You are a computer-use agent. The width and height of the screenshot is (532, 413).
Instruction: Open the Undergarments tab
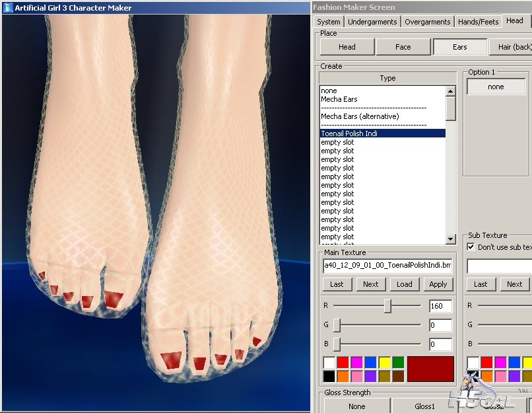(372, 22)
